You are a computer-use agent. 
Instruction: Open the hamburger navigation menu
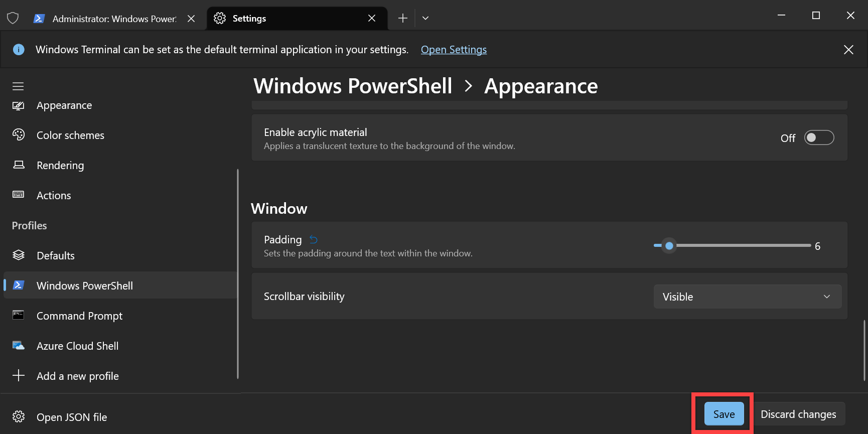click(x=18, y=86)
